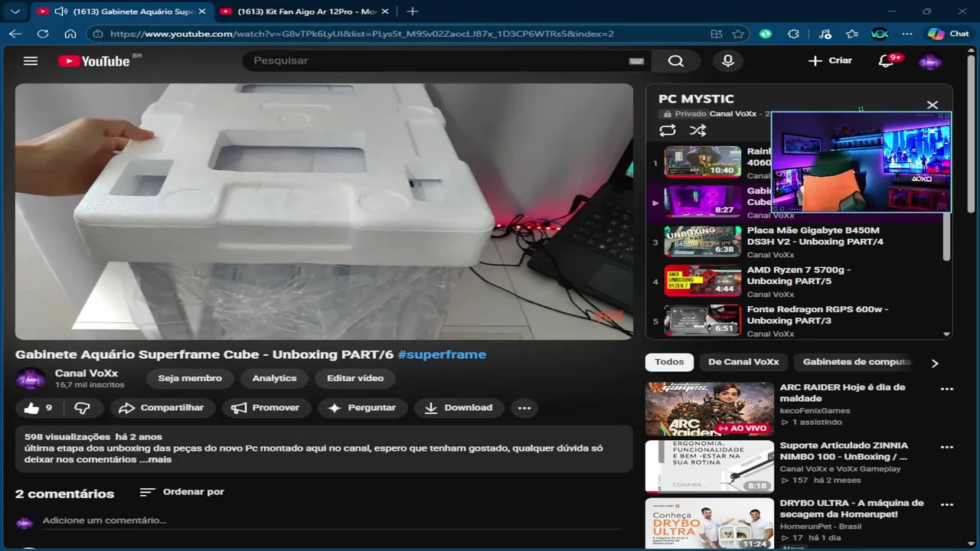Start voice search with the microphone
The image size is (980, 551).
[728, 61]
